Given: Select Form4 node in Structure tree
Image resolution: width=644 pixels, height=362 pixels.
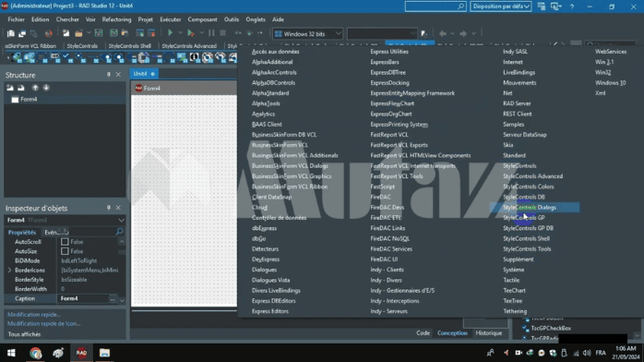Looking at the screenshot, I should point(29,100).
